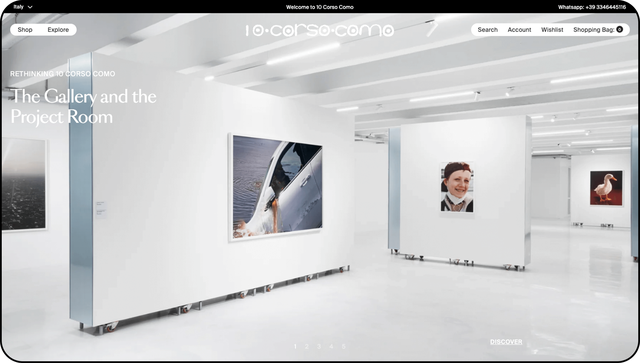Click 'Welcome to 10 Corso Como' banner text
640x363 pixels.
(320, 7)
